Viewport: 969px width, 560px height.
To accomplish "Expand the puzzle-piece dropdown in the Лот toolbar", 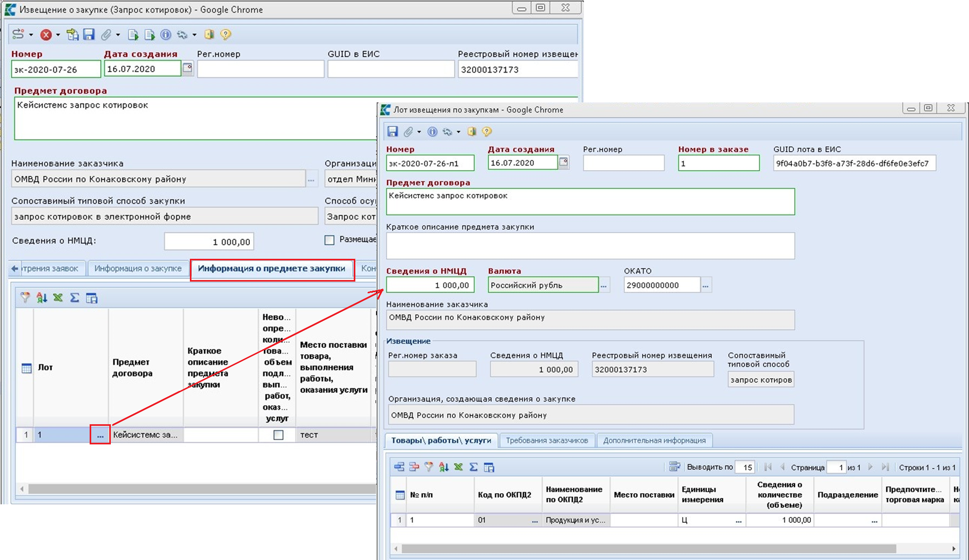I will pyautogui.click(x=458, y=132).
